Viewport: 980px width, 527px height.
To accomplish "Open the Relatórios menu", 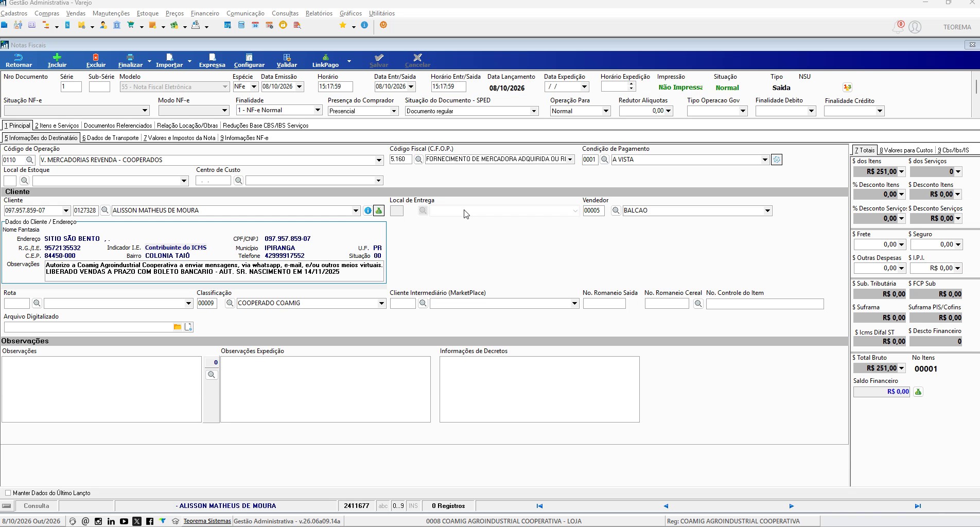I will pos(319,13).
